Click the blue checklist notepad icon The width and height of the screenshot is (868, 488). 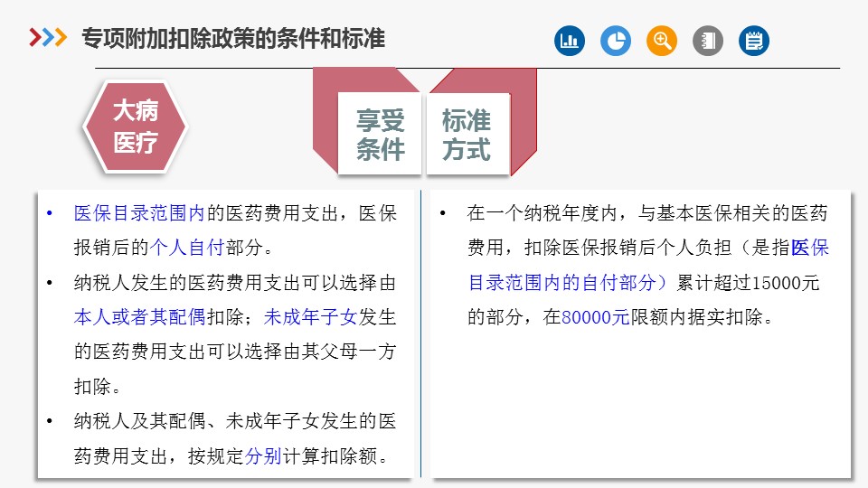[x=754, y=41]
